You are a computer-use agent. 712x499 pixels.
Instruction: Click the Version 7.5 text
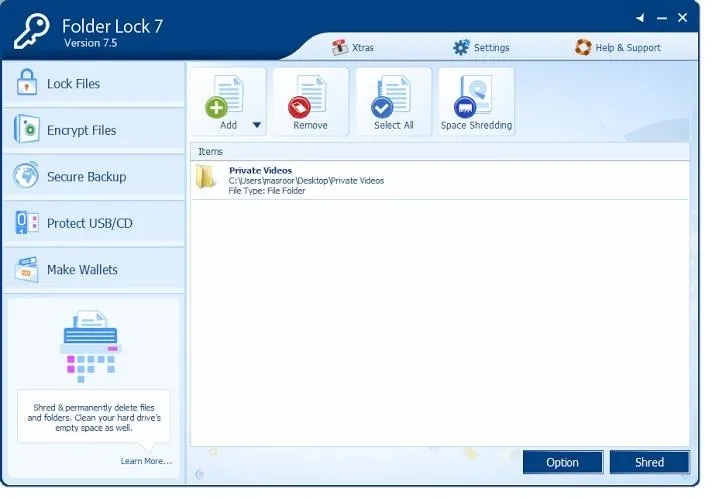pos(90,43)
